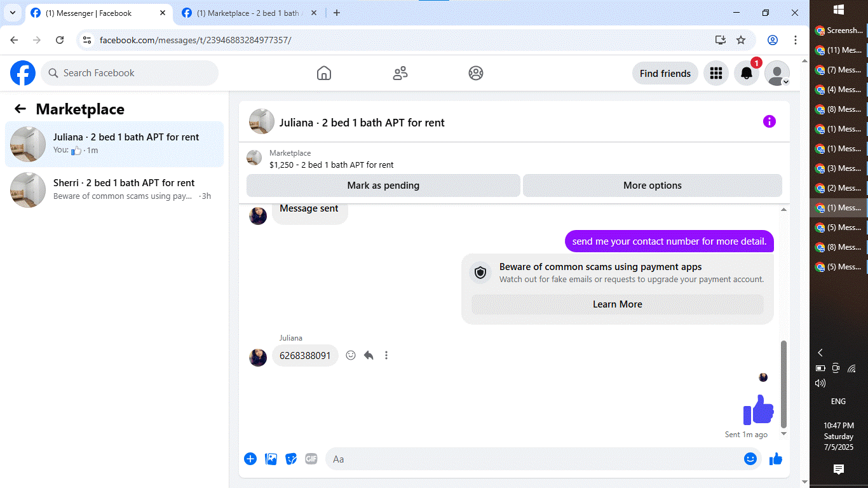Click the 6268388091 message bubble
The height and width of the screenshot is (488, 868).
click(x=305, y=355)
